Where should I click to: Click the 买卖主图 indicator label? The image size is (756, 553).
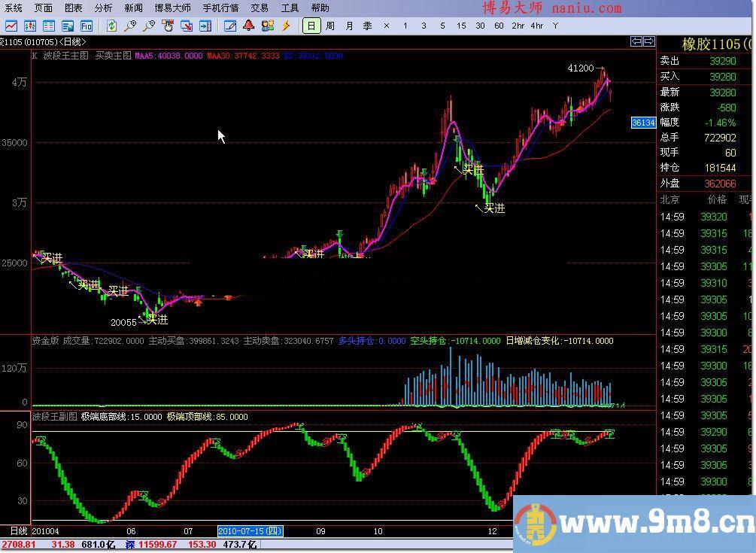[x=113, y=56]
